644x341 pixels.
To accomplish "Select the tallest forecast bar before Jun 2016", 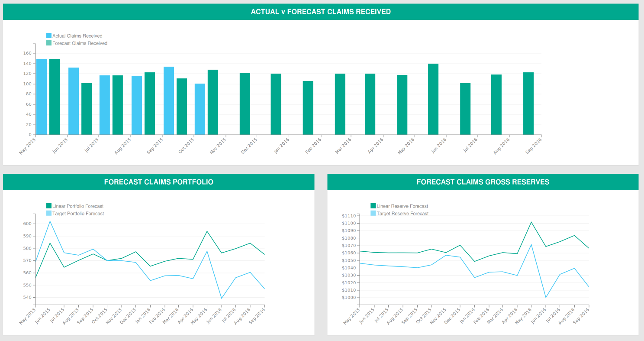I will point(433,99).
